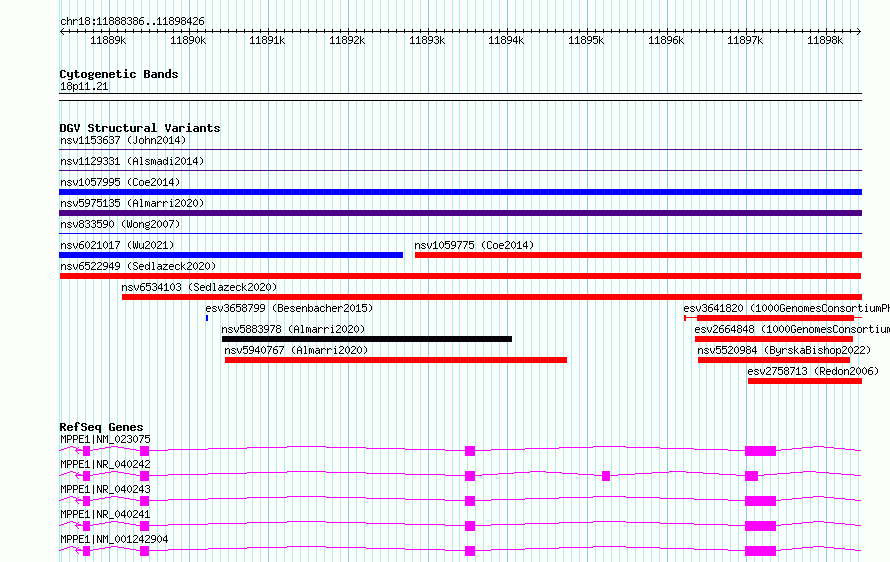The width and height of the screenshot is (890, 562).
Task: Select the nsv5940767 (Almarri2020) label
Action: coord(296,350)
